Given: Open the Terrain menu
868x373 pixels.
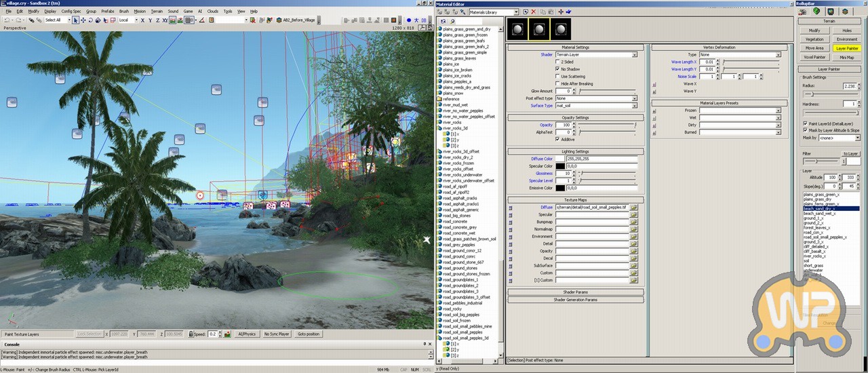Looking at the screenshot, I should tap(157, 12).
